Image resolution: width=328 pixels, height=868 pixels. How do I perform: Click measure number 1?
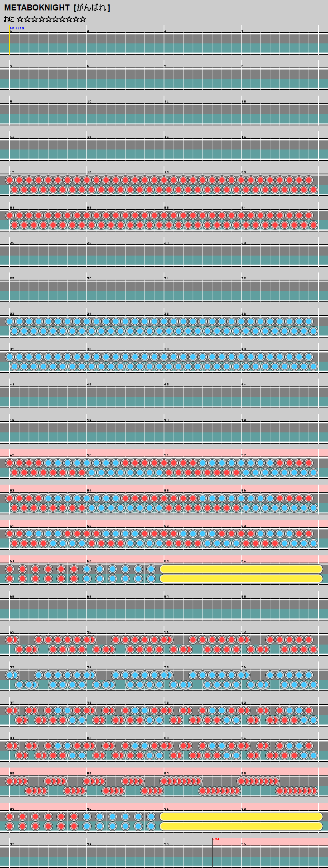tap(10, 31)
